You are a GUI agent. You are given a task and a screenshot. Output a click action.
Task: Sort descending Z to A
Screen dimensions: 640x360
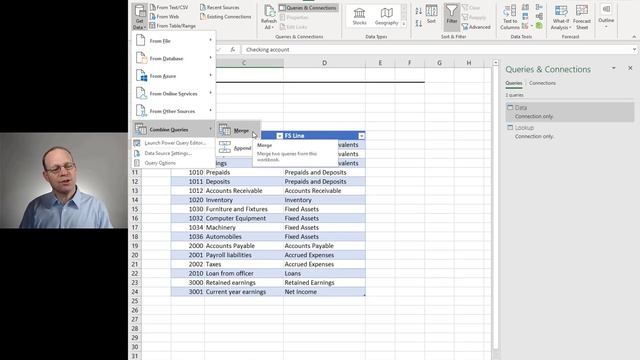pyautogui.click(x=419, y=23)
